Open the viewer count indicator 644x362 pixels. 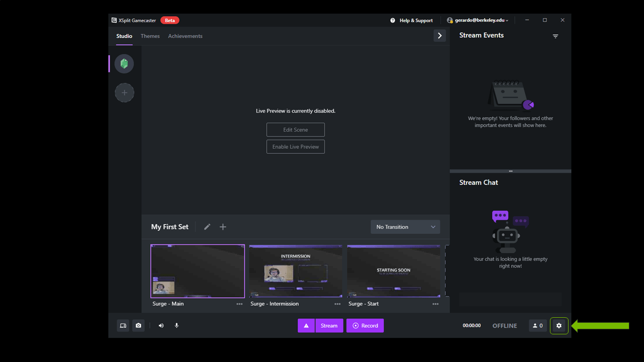537,326
